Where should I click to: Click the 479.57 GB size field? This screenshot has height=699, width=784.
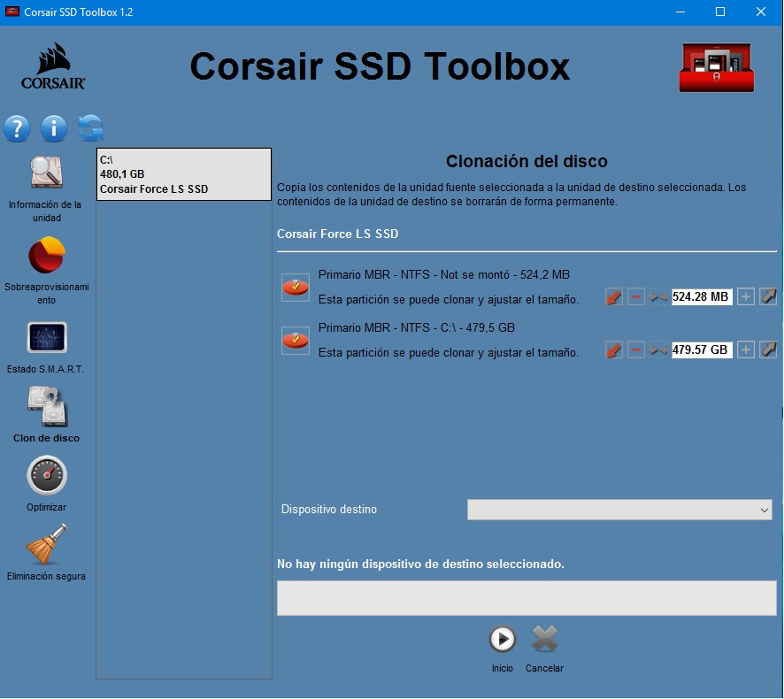[x=701, y=350]
